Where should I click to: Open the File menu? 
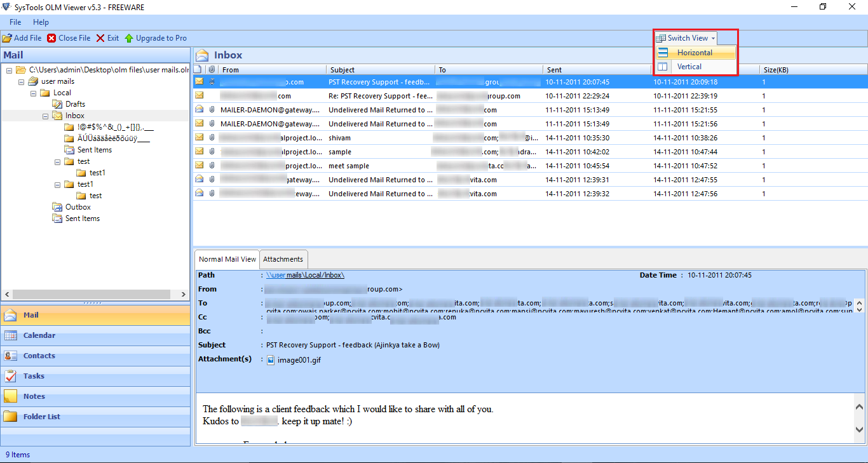coord(15,22)
